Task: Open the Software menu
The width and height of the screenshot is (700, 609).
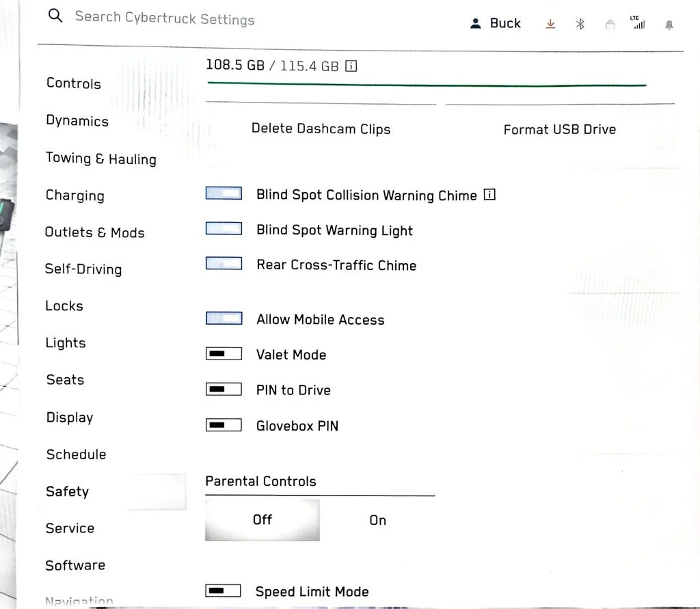Action: click(75, 565)
